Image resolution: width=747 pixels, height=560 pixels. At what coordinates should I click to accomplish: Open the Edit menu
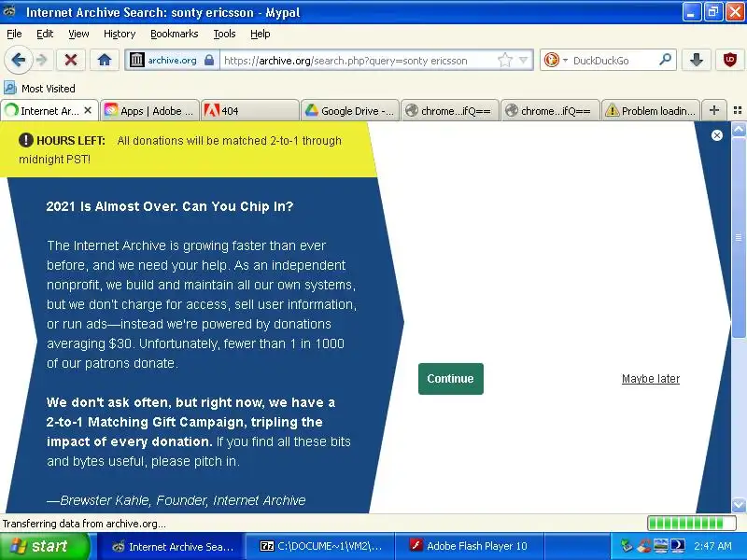(45, 34)
